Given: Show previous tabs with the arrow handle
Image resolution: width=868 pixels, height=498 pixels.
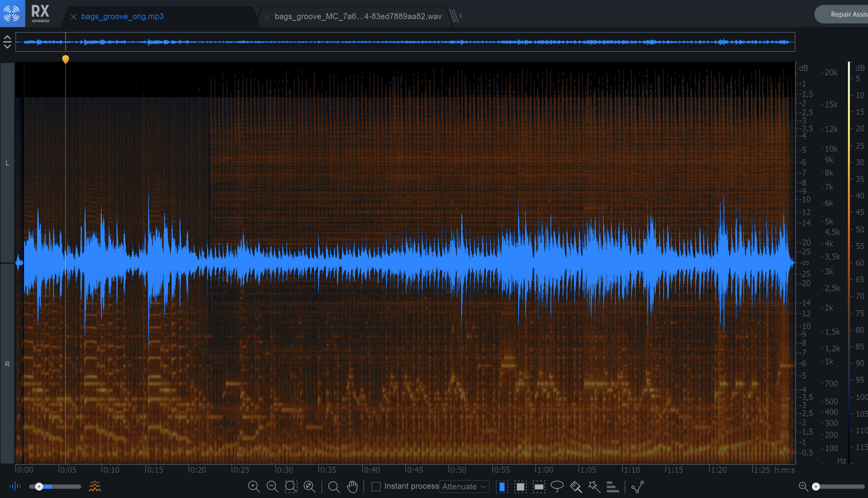Looking at the screenshot, I should (x=456, y=16).
